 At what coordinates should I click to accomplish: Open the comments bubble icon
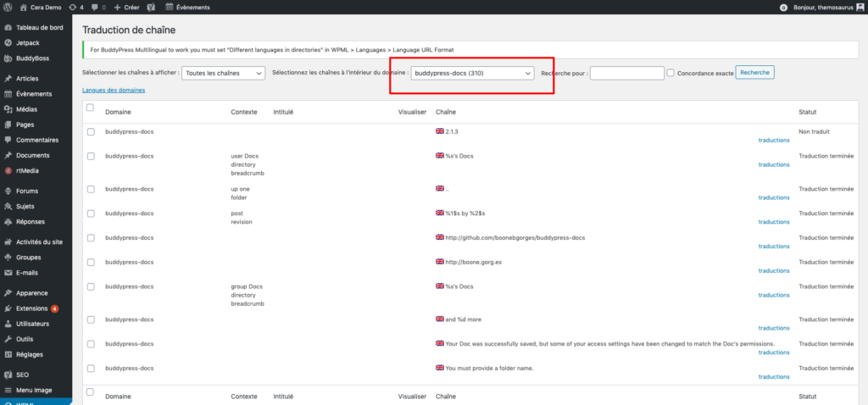point(95,7)
